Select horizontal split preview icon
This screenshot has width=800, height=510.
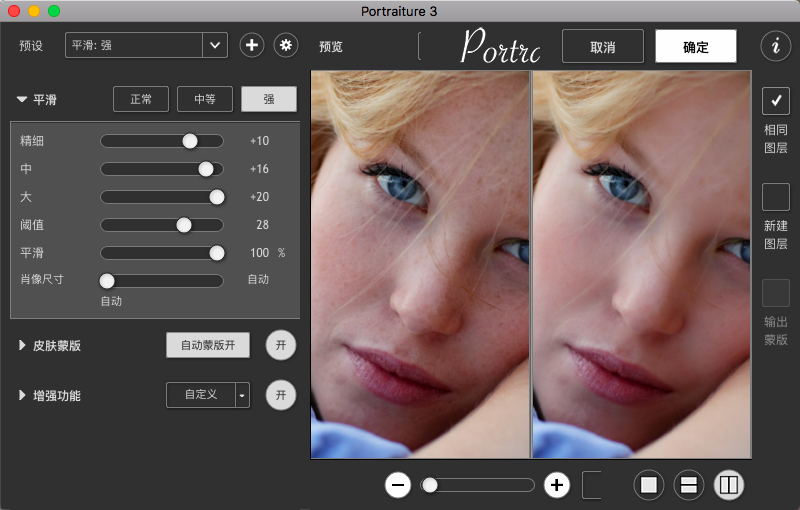pos(689,485)
